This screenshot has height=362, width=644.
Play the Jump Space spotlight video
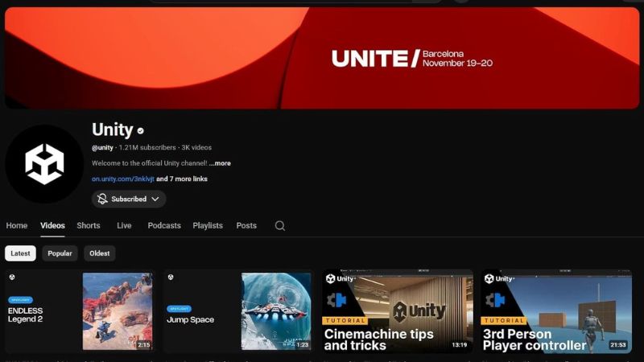point(238,311)
